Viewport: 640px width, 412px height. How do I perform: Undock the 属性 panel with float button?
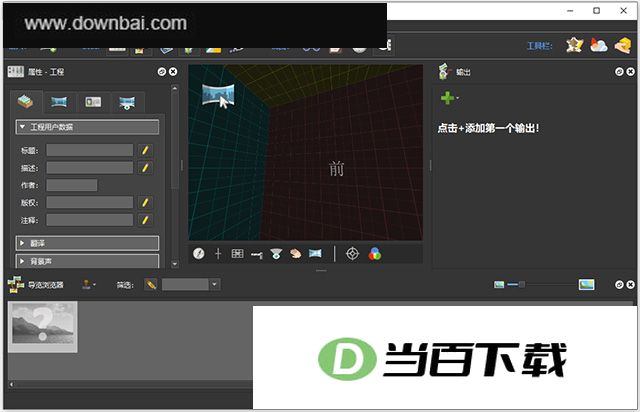[162, 72]
